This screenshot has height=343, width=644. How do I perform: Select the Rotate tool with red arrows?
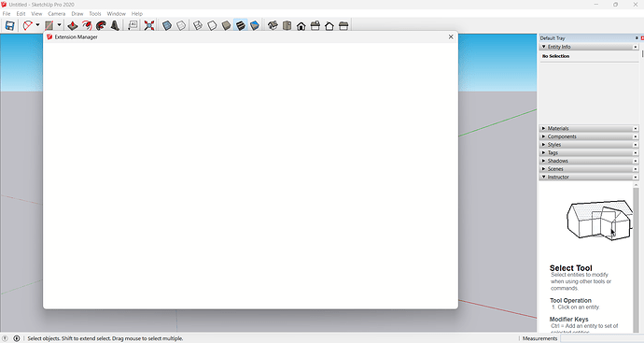pos(87,25)
